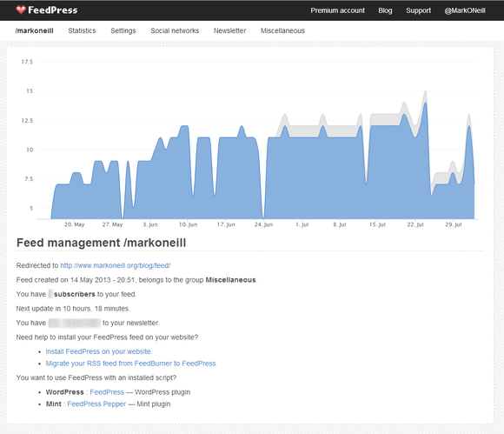Click the 7.5 y-axis value
The width and height of the screenshot is (504, 434).
[29, 179]
